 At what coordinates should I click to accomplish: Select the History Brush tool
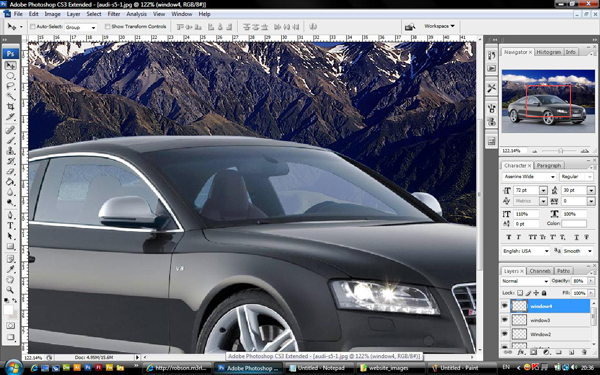[x=10, y=161]
